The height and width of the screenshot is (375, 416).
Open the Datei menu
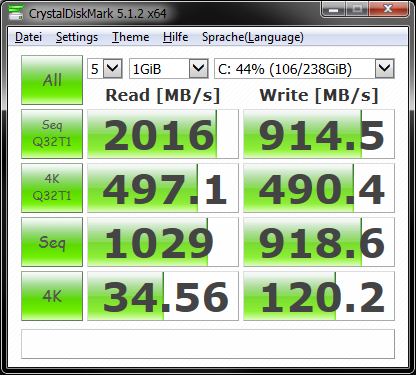pyautogui.click(x=28, y=37)
